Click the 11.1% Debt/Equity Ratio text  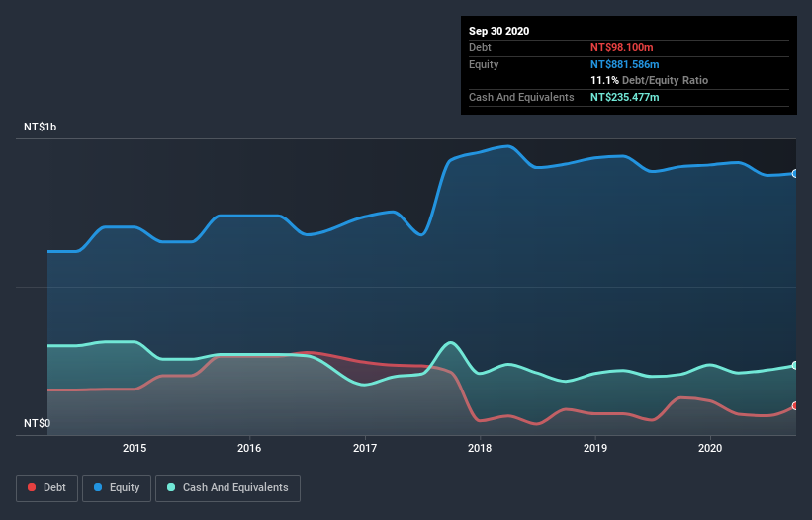coord(650,80)
